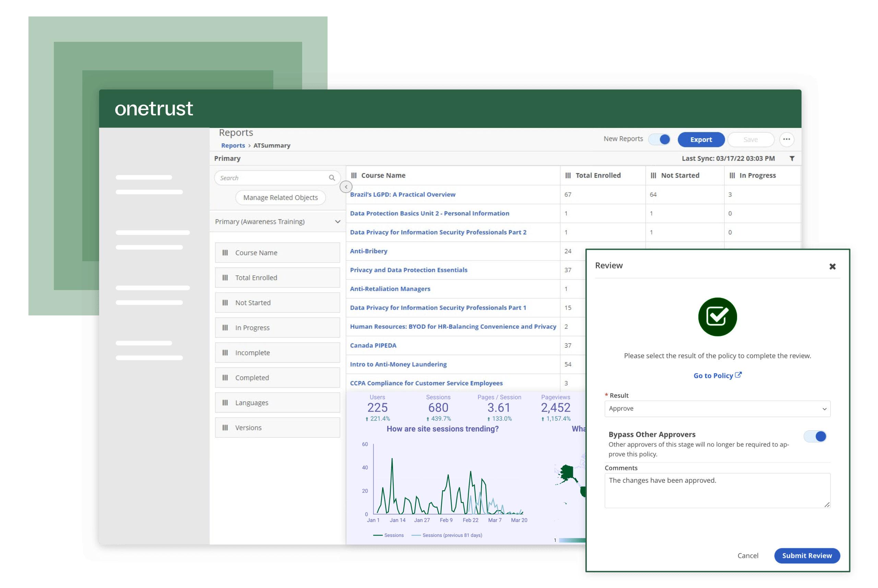Click the Completed field drag handle
The width and height of the screenshot is (878, 588).
(x=225, y=377)
